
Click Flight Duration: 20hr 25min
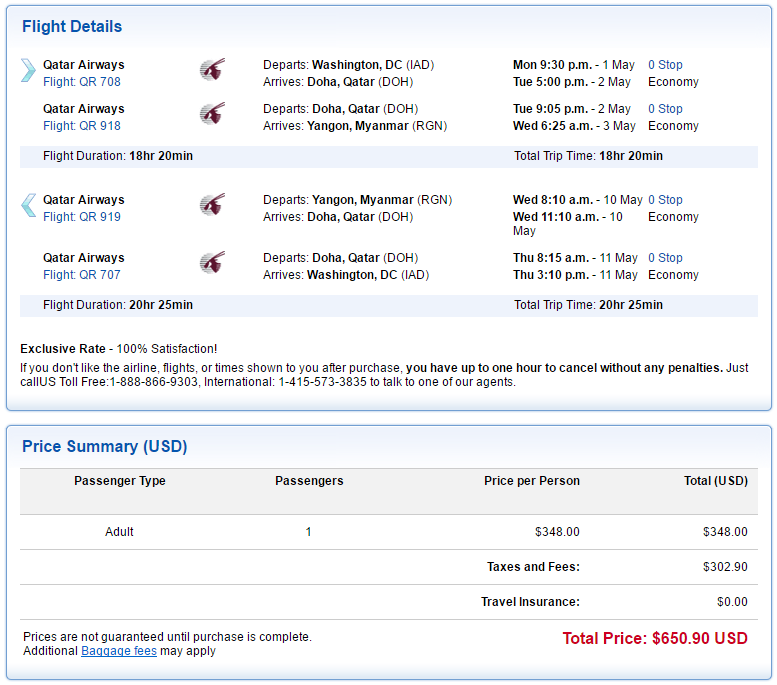[x=118, y=305]
